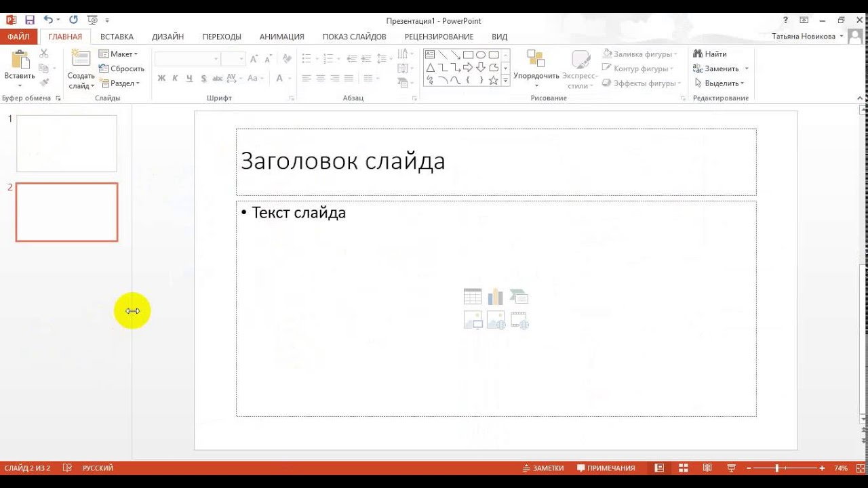Click the Заменить replace button
Screen dimensions: 868x488
tap(717, 68)
